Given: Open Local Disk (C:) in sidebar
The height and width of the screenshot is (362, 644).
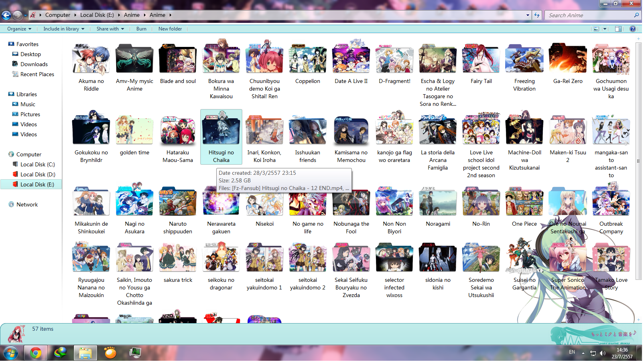Looking at the screenshot, I should (37, 164).
